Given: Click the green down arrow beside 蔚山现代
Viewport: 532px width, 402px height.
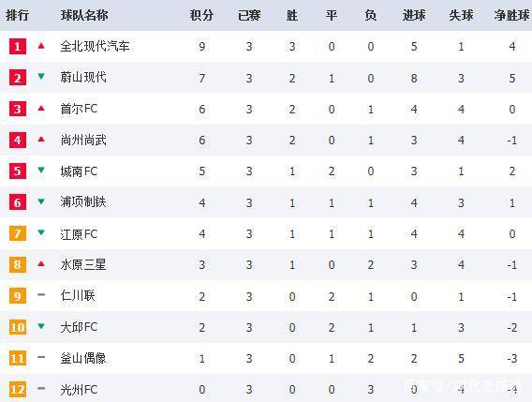Looking at the screenshot, I should click(x=41, y=77).
